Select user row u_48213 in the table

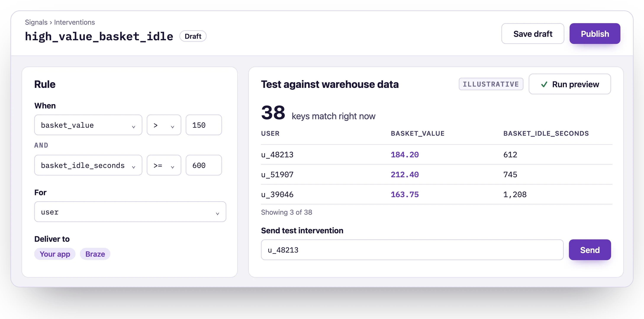tap(436, 155)
